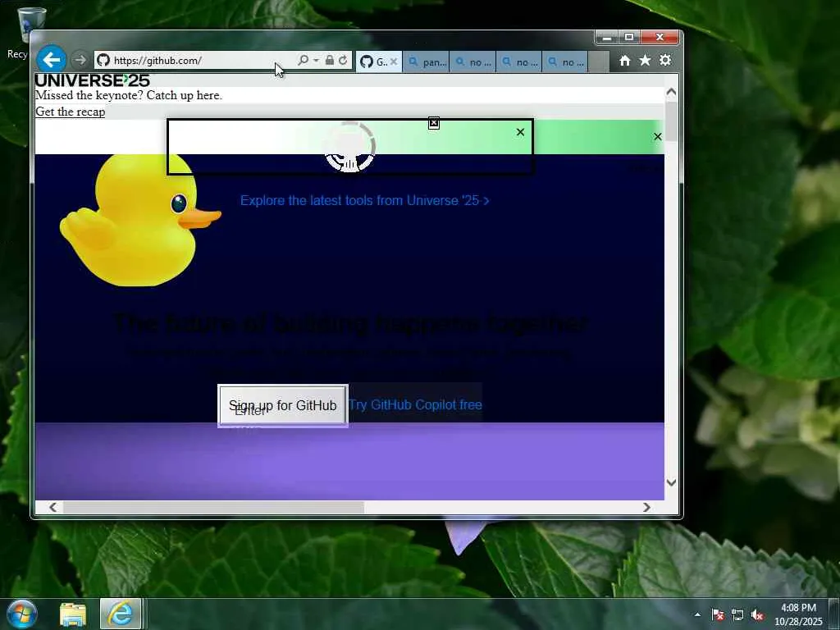The width and height of the screenshot is (840, 630).
Task: Click the "Sign up for GitHub" button
Action: tap(283, 405)
